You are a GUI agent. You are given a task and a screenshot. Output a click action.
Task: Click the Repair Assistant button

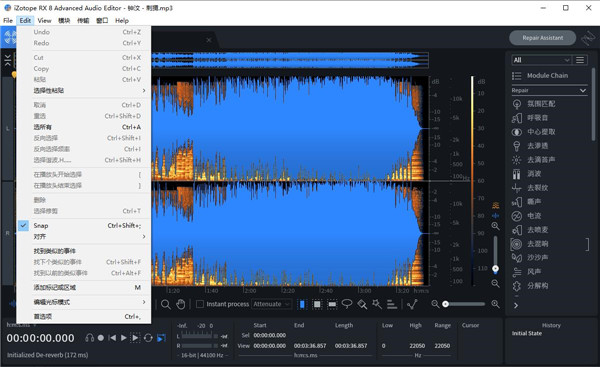543,38
